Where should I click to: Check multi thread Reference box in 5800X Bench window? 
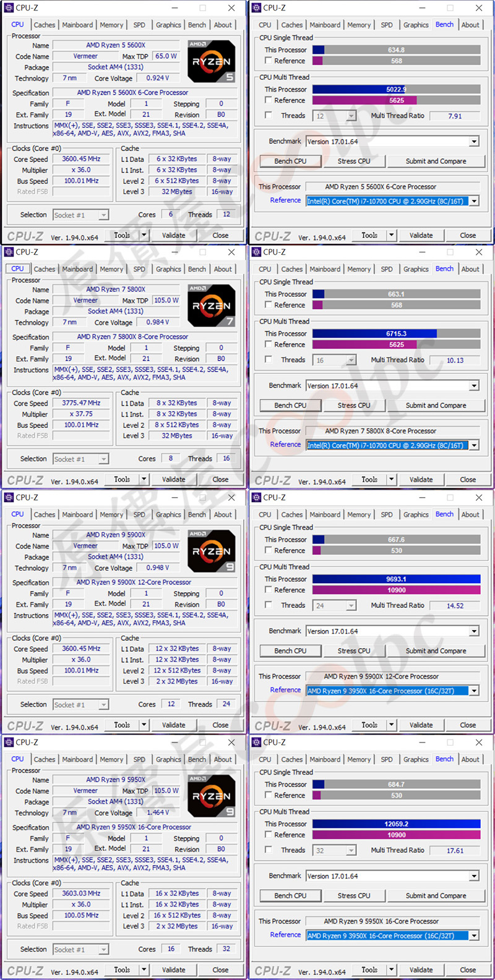tap(269, 344)
